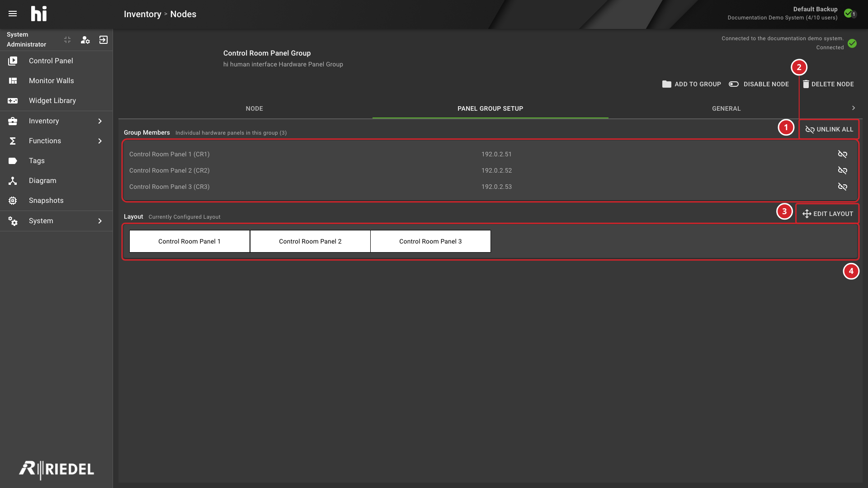Viewport: 868px width, 488px height.
Task: Expand the System submenu chevron
Action: click(x=100, y=221)
